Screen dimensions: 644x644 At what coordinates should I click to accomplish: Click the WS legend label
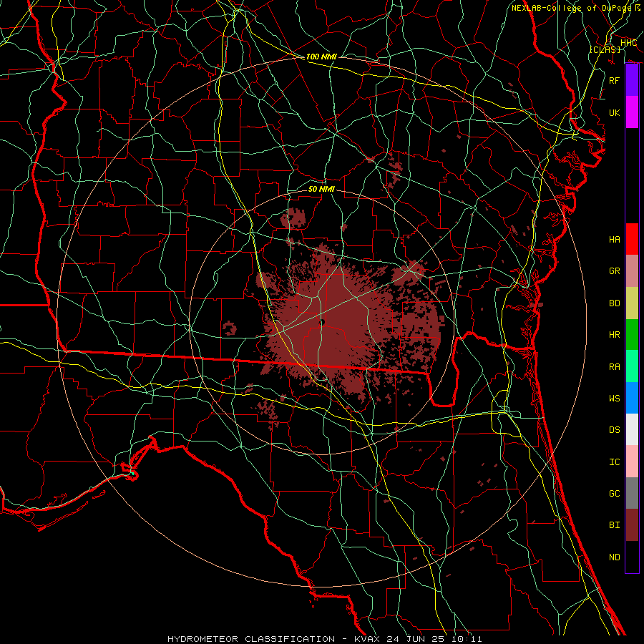tap(615, 399)
